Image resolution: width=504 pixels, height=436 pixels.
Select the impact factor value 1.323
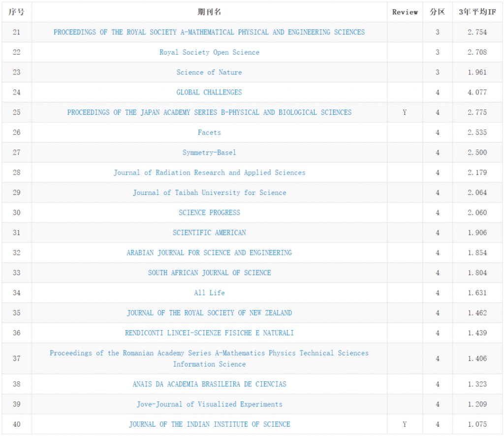point(477,384)
